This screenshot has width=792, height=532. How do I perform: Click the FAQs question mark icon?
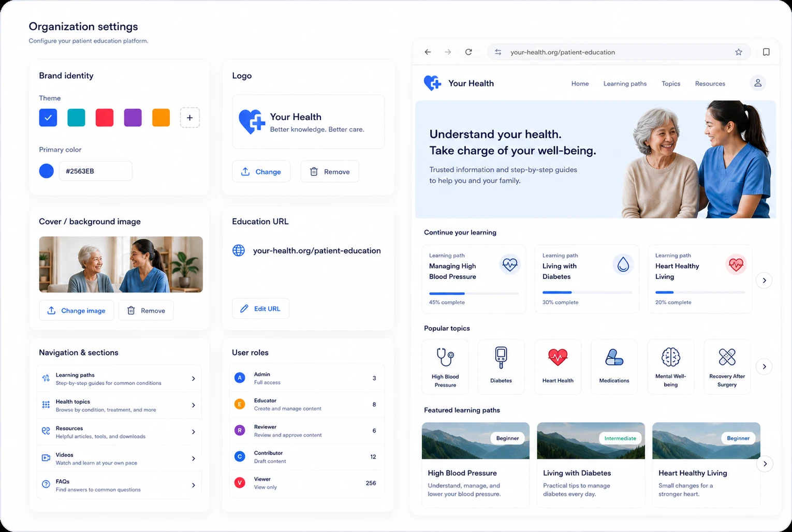(x=46, y=484)
